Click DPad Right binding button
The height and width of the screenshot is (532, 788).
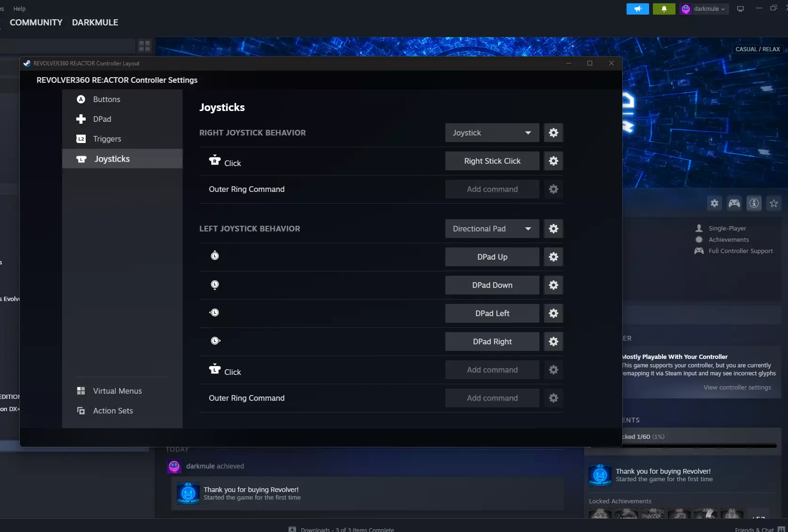[x=492, y=341]
